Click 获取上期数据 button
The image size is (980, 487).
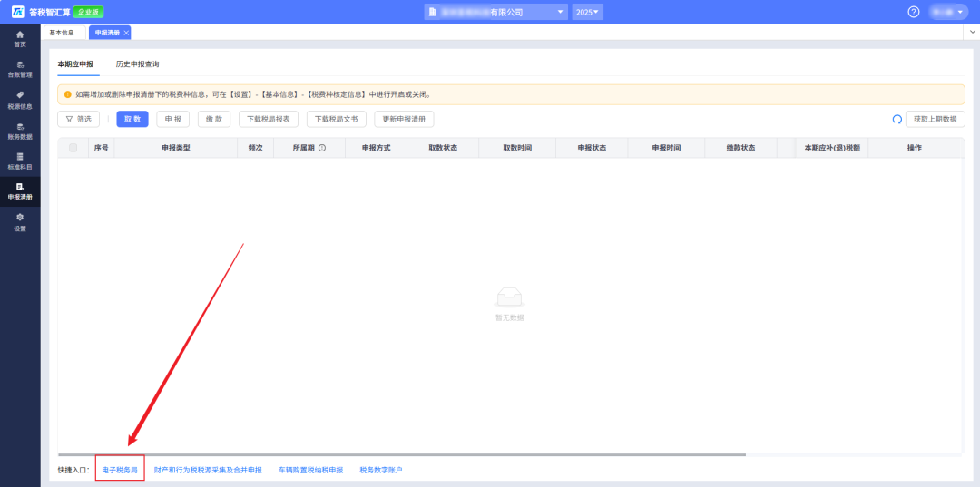click(x=935, y=119)
